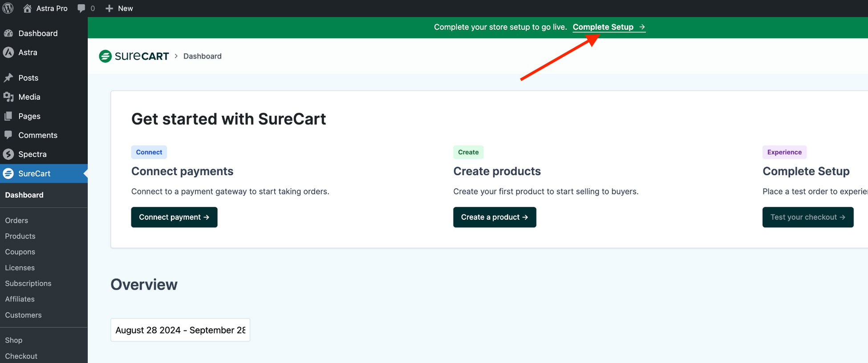The width and height of the screenshot is (868, 363).
Task: Click the Dashboard gauge icon in sidebar
Action: pos(8,33)
